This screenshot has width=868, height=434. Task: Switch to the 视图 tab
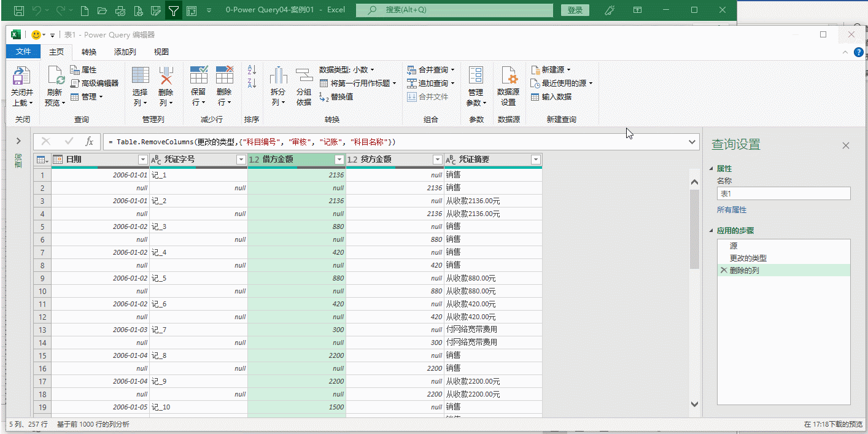point(161,52)
